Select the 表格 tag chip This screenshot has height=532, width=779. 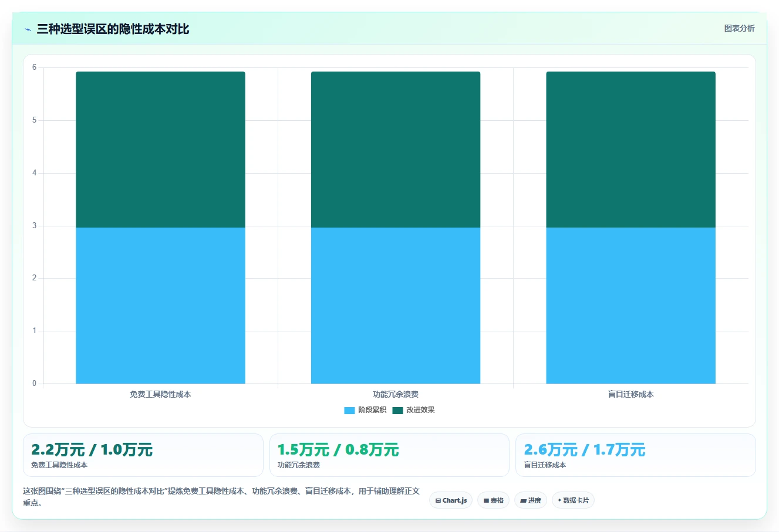[x=493, y=500]
